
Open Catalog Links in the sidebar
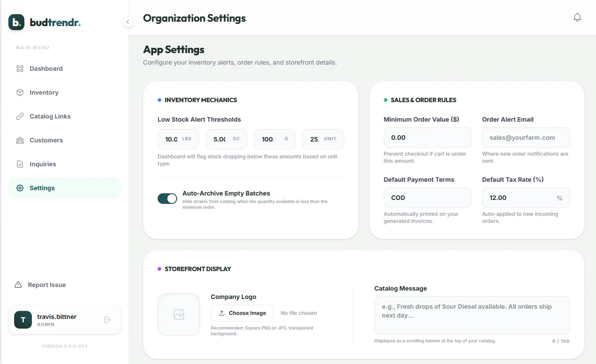point(65,116)
